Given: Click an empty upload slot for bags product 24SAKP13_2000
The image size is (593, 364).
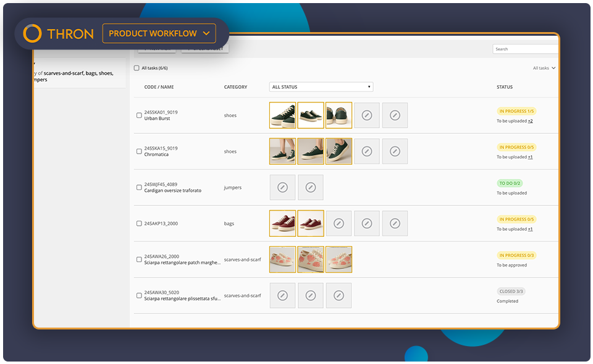Looking at the screenshot, I should point(339,223).
